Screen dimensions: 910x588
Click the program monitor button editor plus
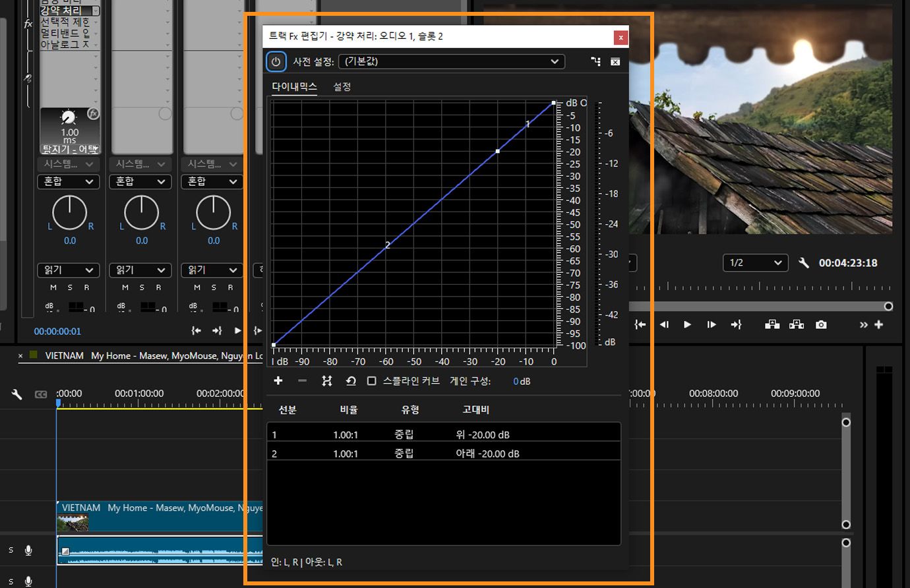point(878,324)
